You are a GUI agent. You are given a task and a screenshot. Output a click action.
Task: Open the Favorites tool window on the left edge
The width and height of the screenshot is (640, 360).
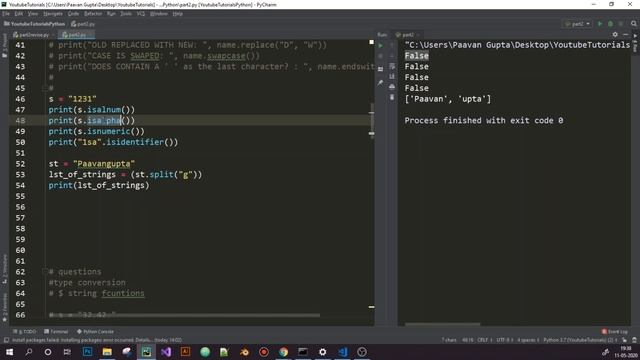tap(4, 308)
